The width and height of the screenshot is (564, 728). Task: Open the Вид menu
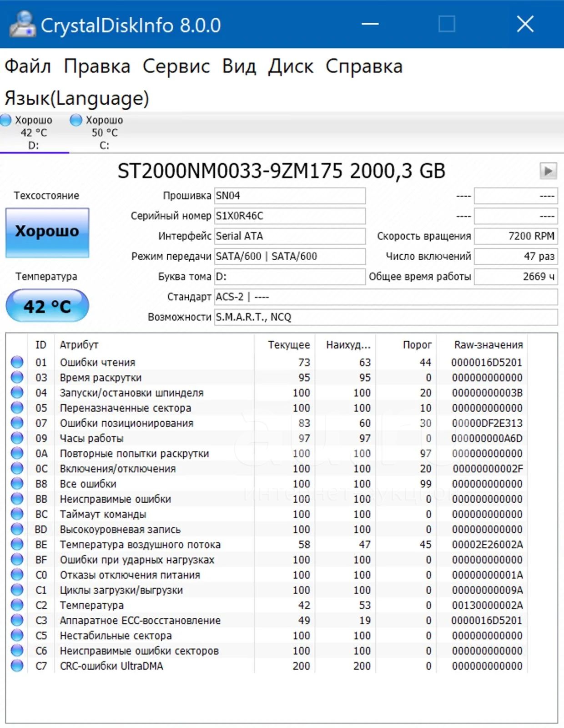(x=239, y=66)
